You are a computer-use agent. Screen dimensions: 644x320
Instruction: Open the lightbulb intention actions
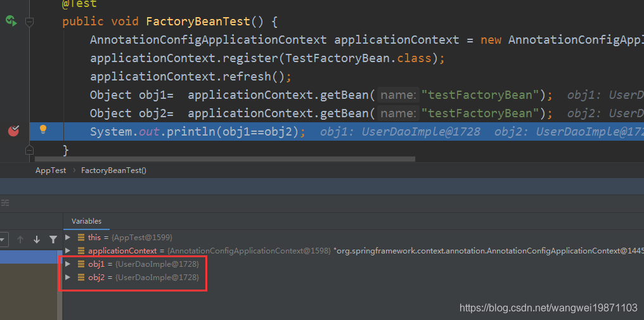coord(42,130)
